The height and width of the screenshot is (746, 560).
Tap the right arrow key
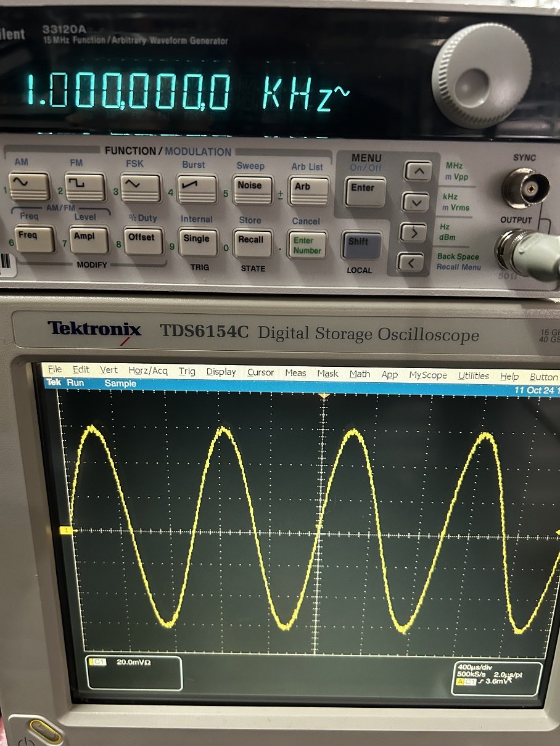pos(413,232)
